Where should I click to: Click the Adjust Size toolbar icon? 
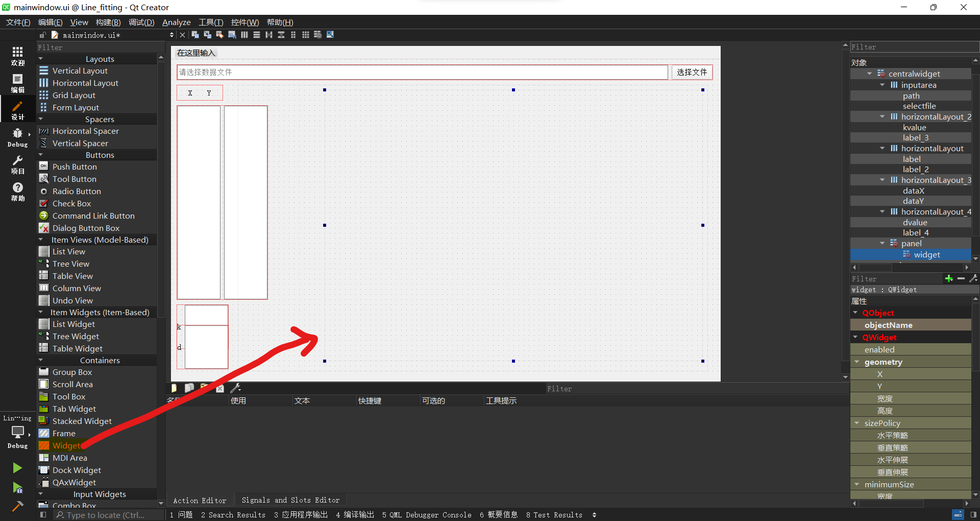[330, 35]
